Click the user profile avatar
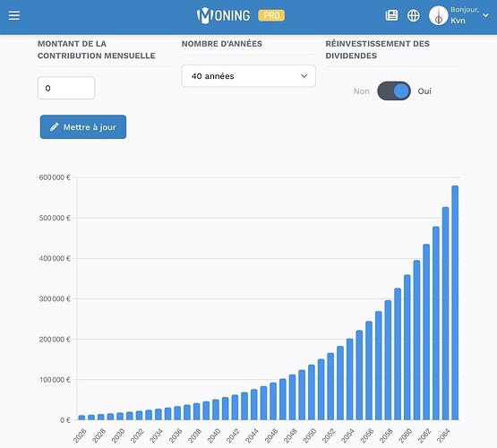Screen dimensions: 497x448 point(439,15)
